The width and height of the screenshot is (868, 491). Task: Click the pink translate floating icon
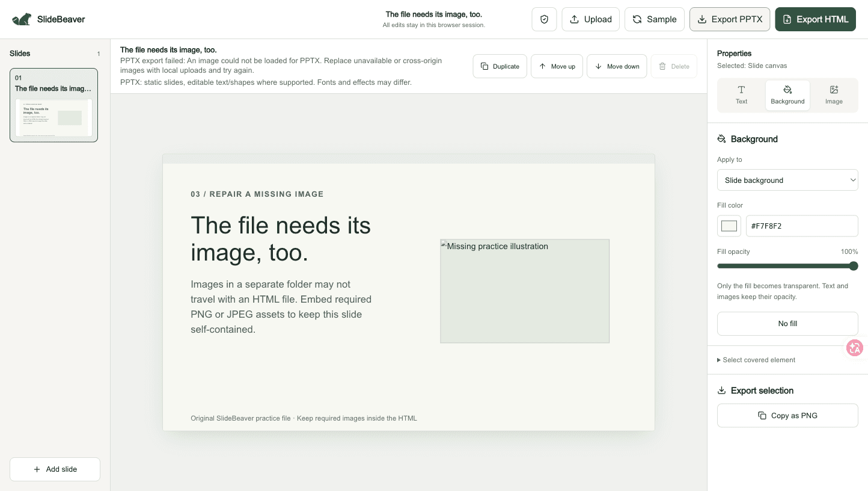pos(854,347)
